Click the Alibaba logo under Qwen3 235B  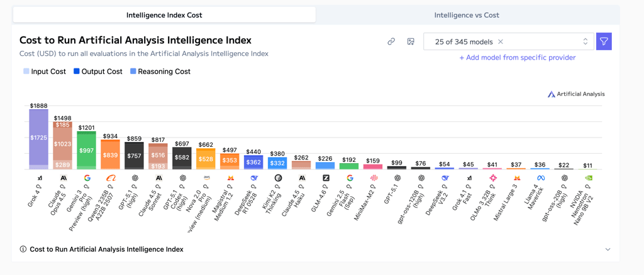pyautogui.click(x=111, y=178)
